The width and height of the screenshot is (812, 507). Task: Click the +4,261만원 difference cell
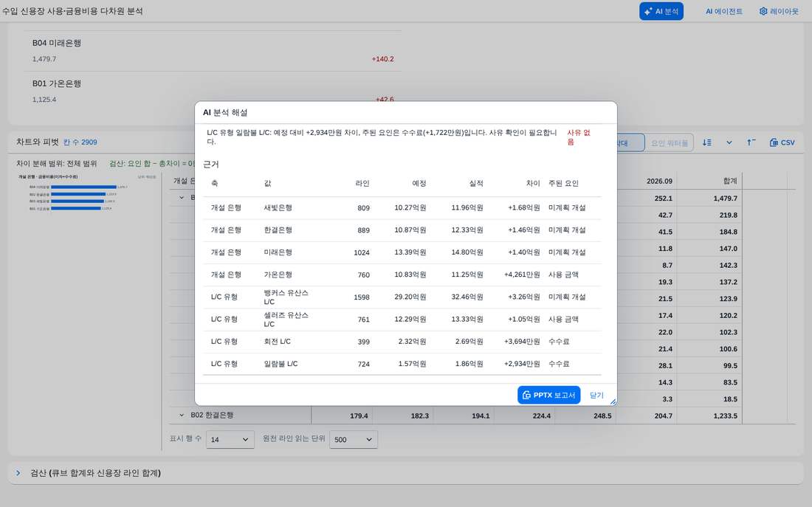[522, 275]
